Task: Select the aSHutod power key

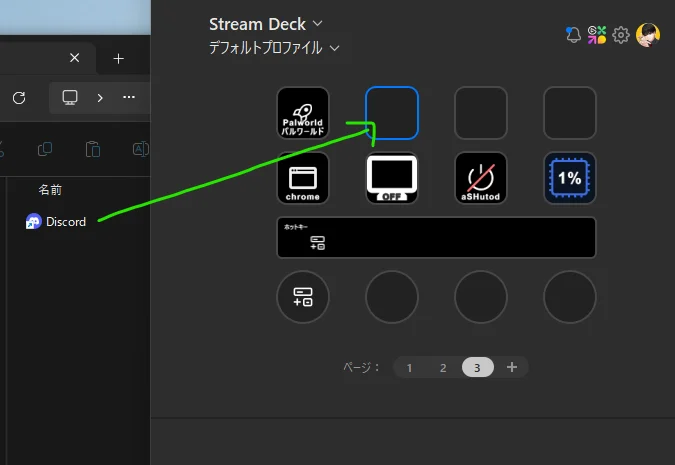Action: (480, 178)
